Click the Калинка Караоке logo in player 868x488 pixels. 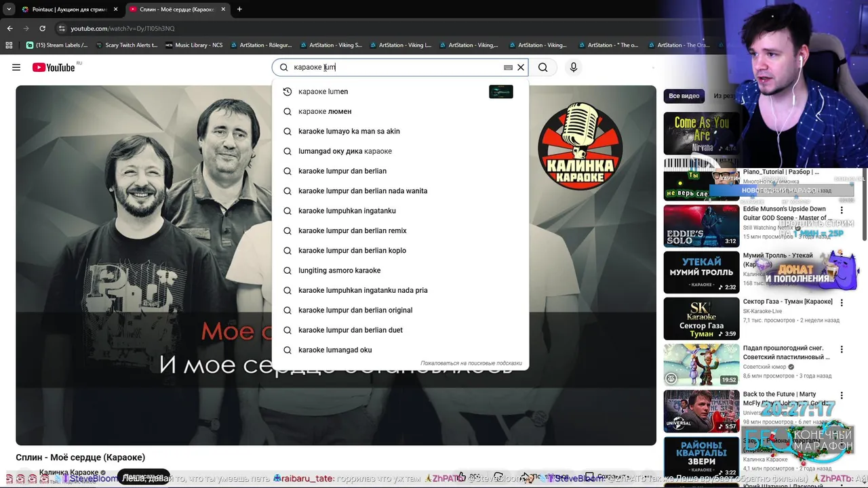(580, 146)
